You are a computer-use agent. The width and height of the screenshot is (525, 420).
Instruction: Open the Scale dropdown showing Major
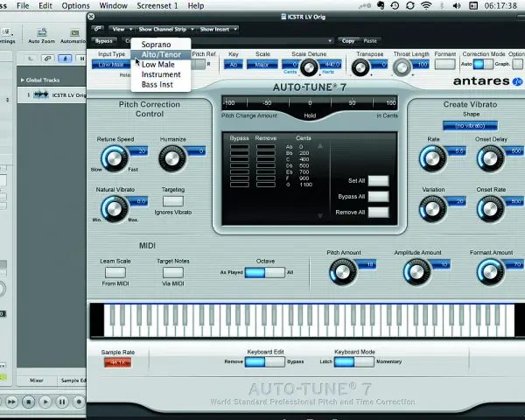262,64
